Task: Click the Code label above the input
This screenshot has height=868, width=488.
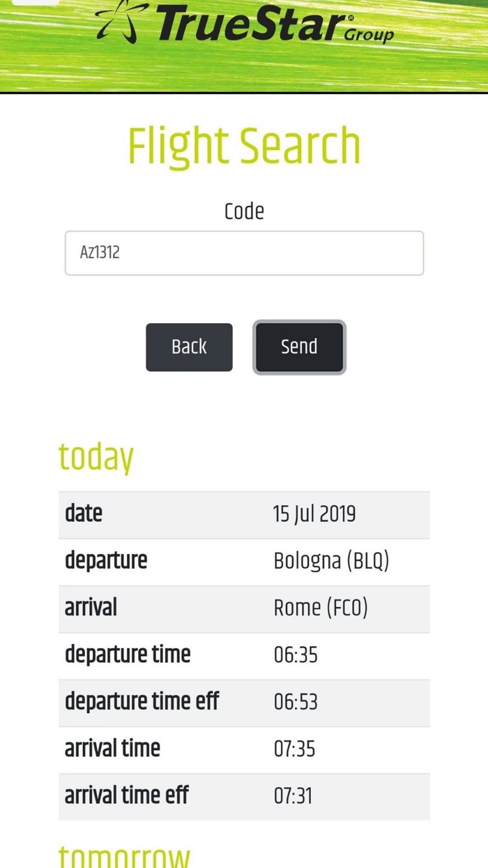Action: tap(244, 211)
